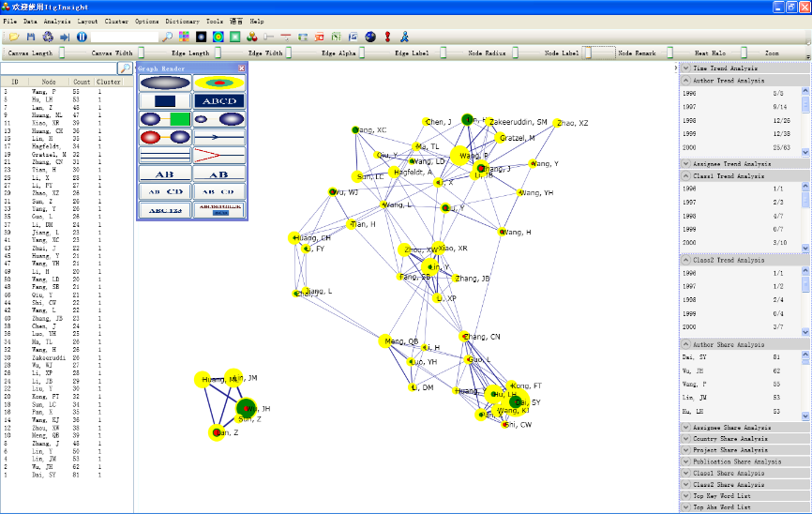Open a file with the folder icon
The width and height of the screenshot is (812, 514).
[14, 37]
